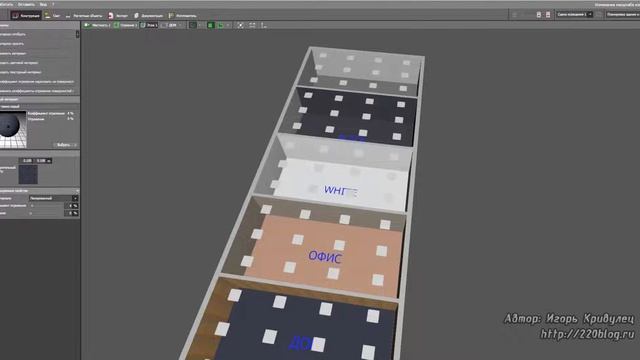
Task: Click the left panel scrollbar
Action: [x=78, y=34]
